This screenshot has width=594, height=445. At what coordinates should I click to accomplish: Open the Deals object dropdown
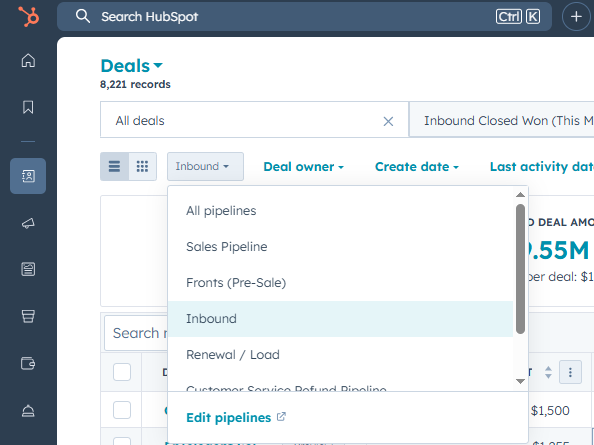click(131, 66)
